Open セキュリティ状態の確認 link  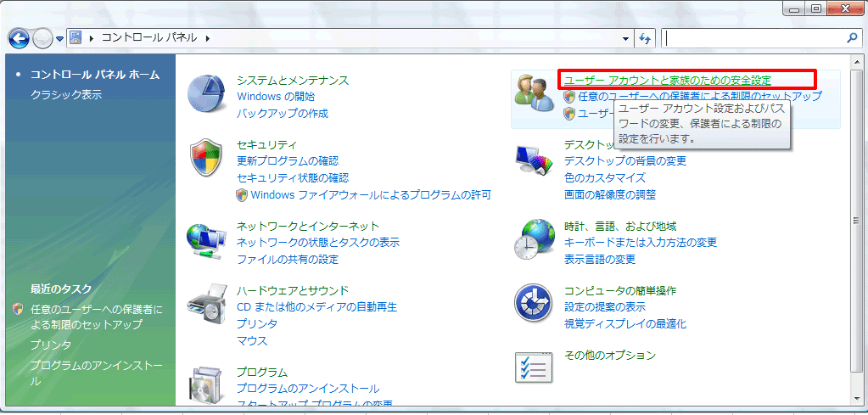[x=293, y=178]
